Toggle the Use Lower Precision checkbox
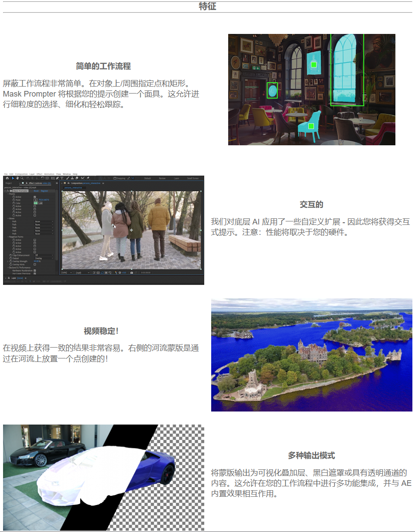Screen dimensions: 415x532 click(x=35, y=274)
